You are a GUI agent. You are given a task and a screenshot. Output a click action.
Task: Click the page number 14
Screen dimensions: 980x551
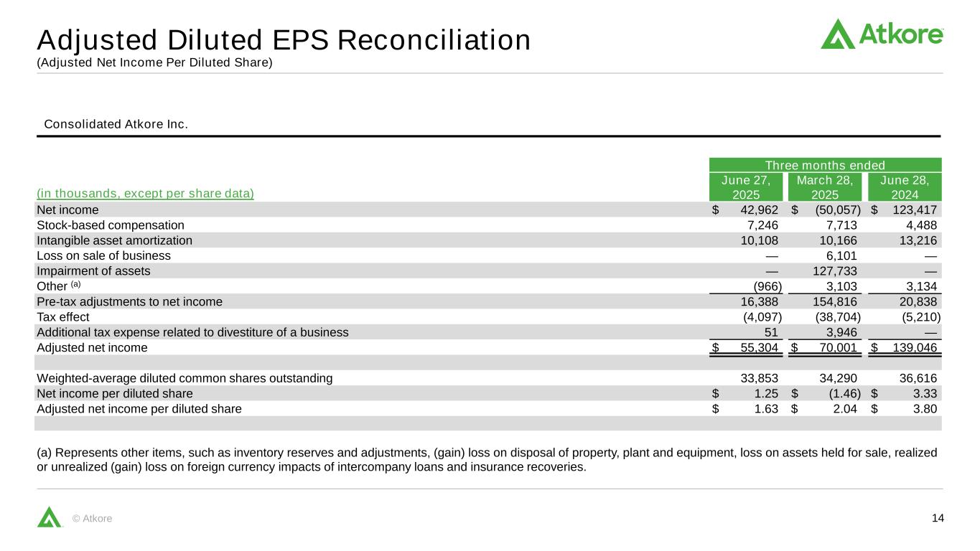click(936, 518)
